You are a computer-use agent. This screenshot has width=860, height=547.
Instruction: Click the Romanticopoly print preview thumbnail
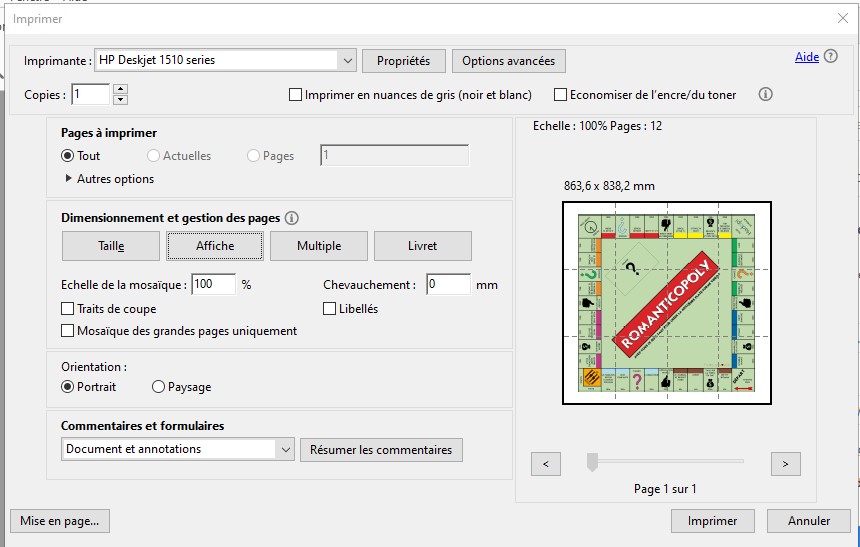tap(667, 303)
